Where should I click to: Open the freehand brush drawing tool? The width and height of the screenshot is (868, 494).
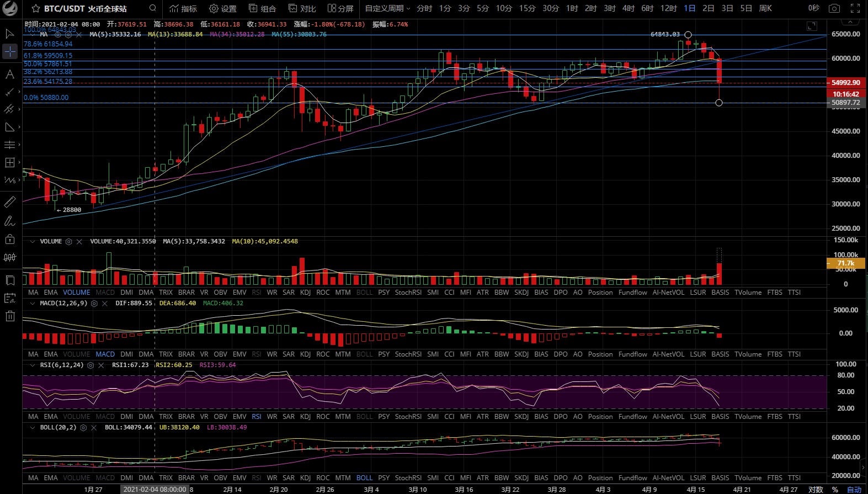pos(10,221)
